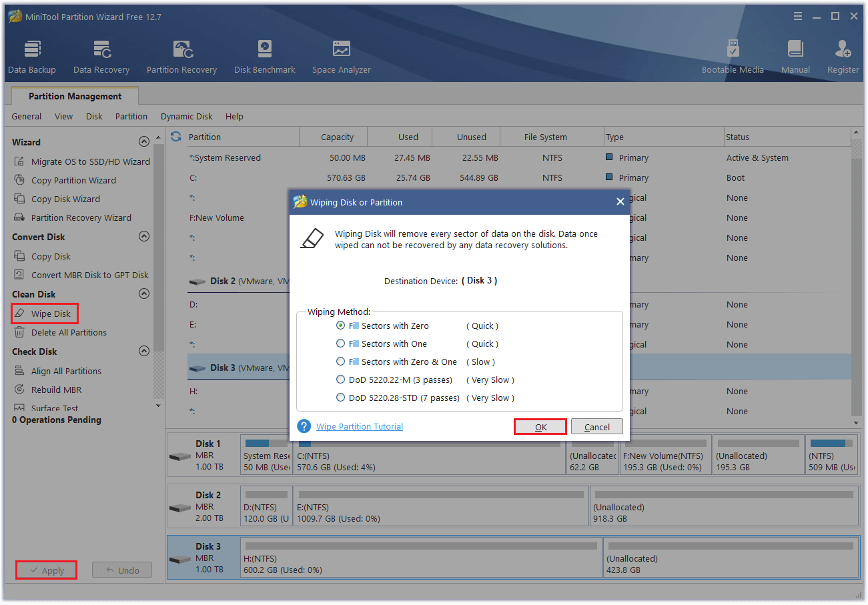Collapse the Convert Disk section
The height and width of the screenshot is (605, 868).
143,236
